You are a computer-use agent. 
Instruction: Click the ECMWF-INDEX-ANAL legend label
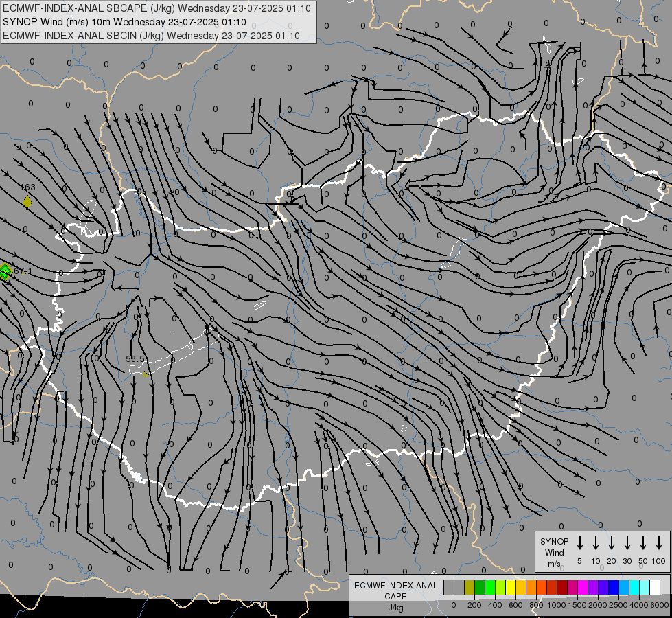[395, 586]
